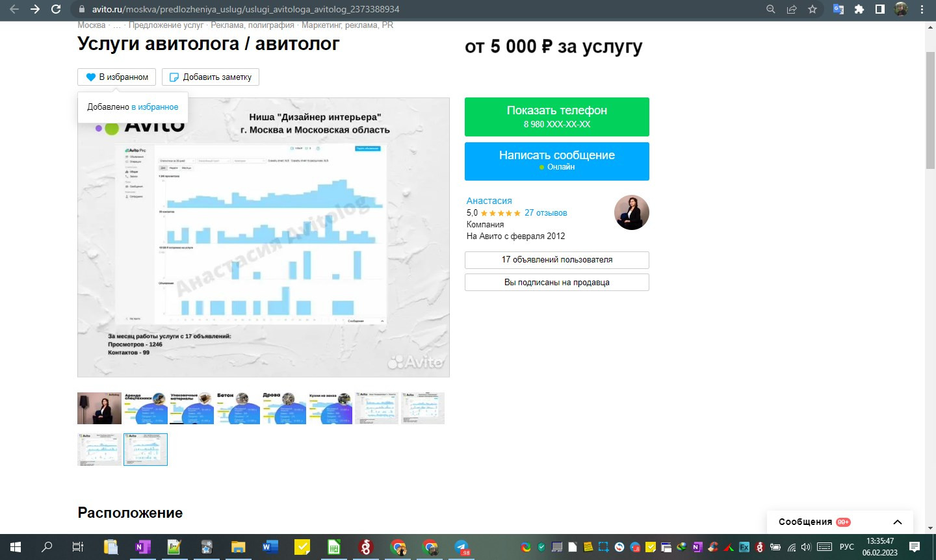The width and height of the screenshot is (936, 560).
Task: Select the 'Бетон' thumbnail
Action: point(238,408)
